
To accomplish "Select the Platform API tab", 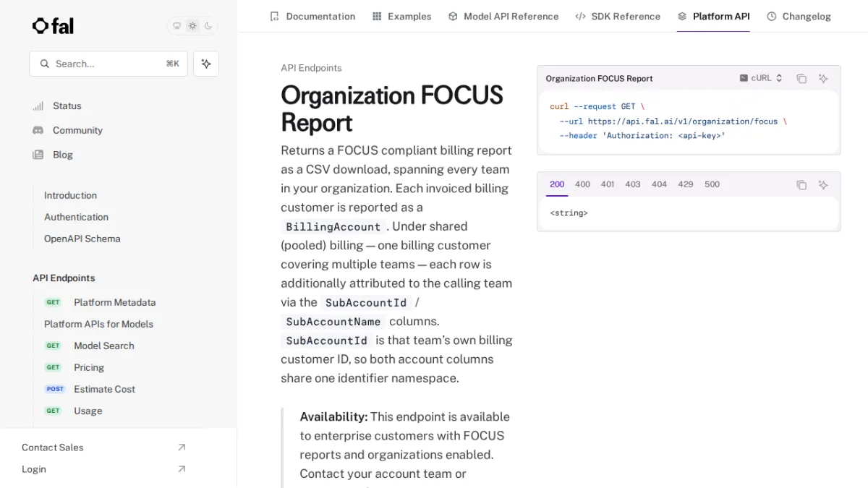I will tap(713, 16).
